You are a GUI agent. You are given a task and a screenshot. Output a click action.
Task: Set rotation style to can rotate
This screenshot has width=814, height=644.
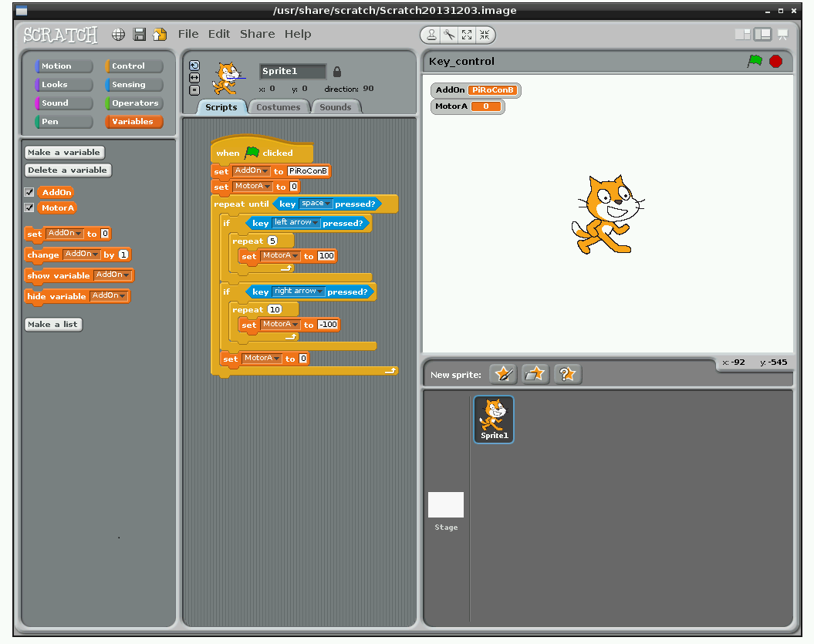[x=194, y=66]
